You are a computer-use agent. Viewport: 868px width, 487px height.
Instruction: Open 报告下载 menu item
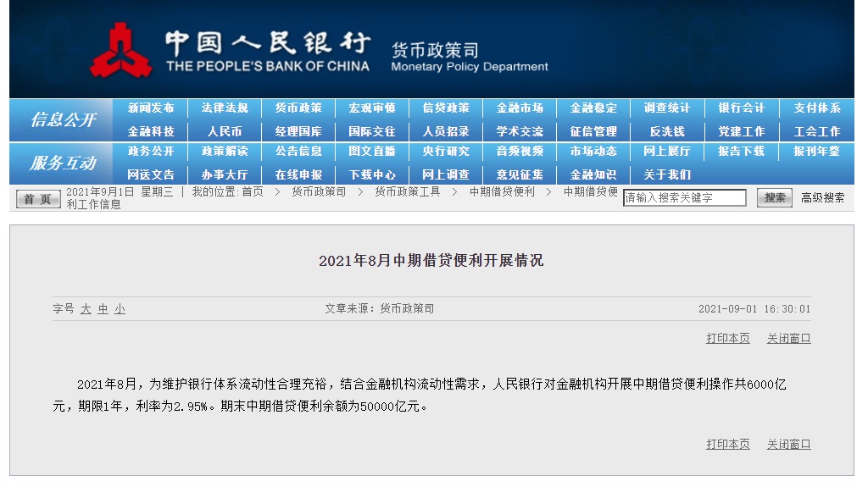coord(741,151)
